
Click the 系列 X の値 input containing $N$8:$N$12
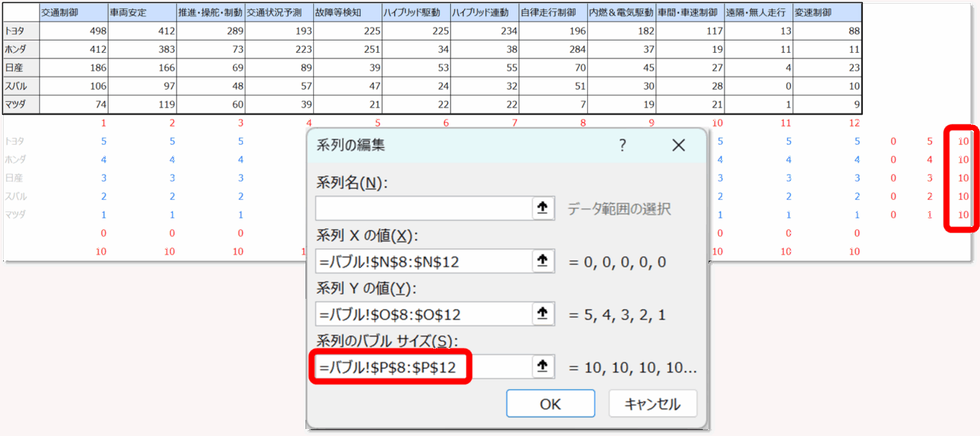click(x=423, y=261)
